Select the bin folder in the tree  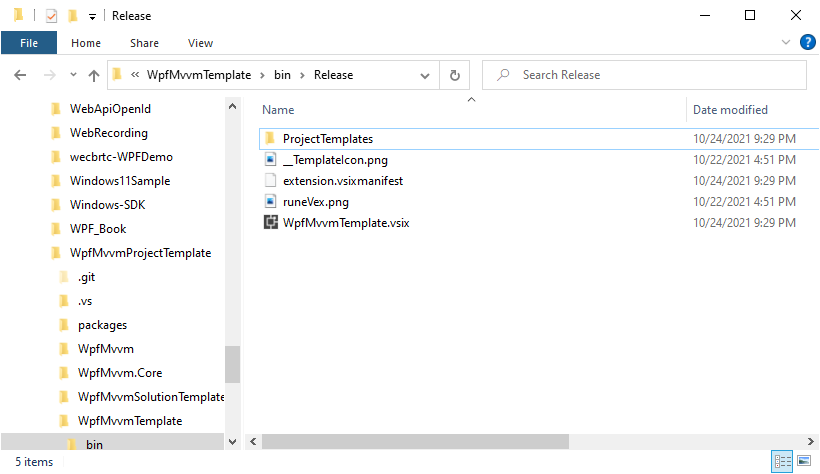pos(94,445)
